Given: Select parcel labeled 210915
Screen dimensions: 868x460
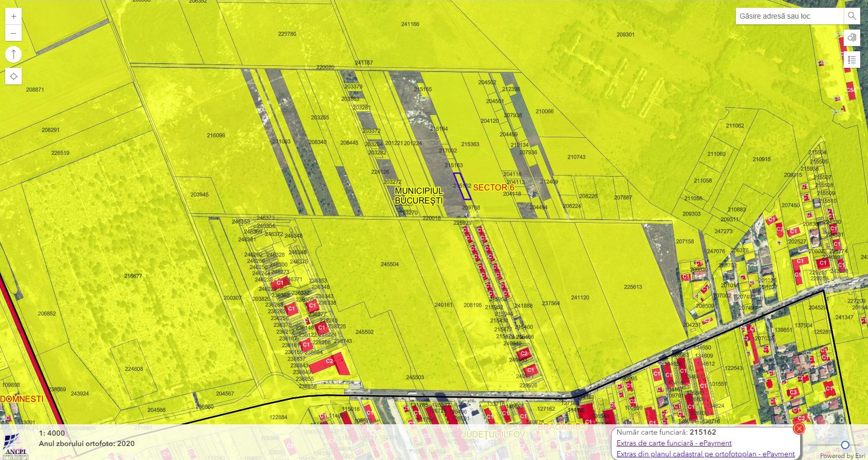Looking at the screenshot, I should pos(762,160).
